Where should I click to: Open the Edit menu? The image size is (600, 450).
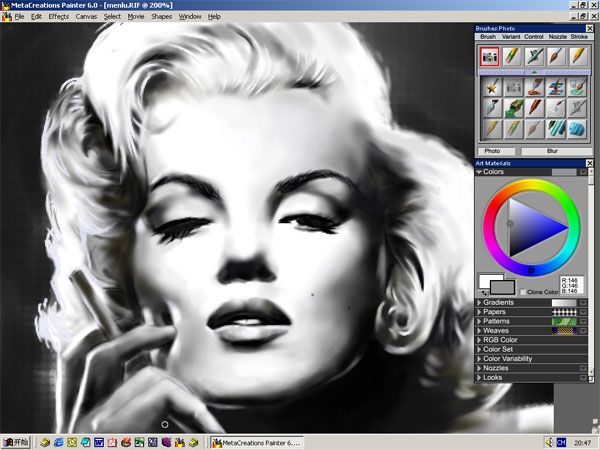36,16
